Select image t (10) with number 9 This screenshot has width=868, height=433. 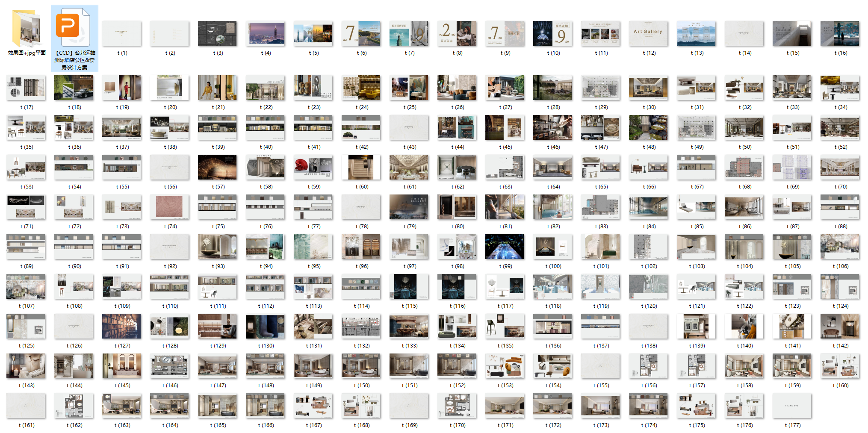pos(553,33)
